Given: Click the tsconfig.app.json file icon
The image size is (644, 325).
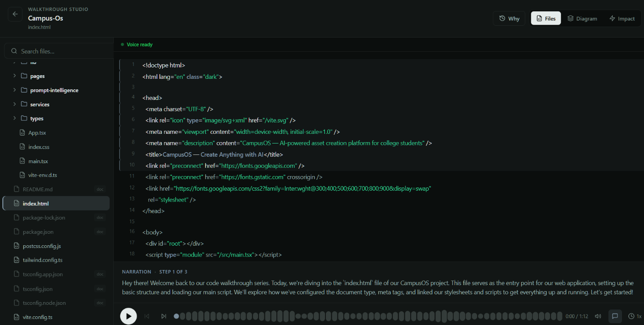Looking at the screenshot, I should tap(17, 274).
